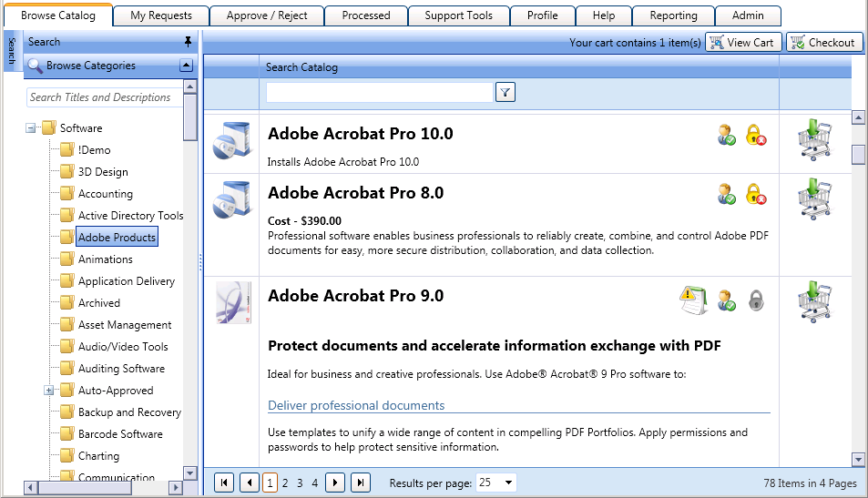Viewport: 868px width, 498px height.
Task: Click the lock icon for Acrobat Pro 10.0
Action: point(756,135)
